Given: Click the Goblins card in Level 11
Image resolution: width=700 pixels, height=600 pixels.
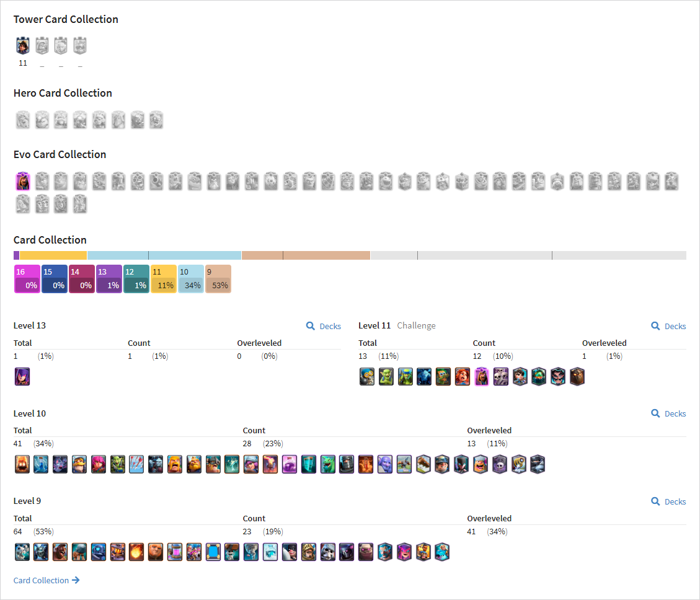Looking at the screenshot, I should (x=386, y=376).
